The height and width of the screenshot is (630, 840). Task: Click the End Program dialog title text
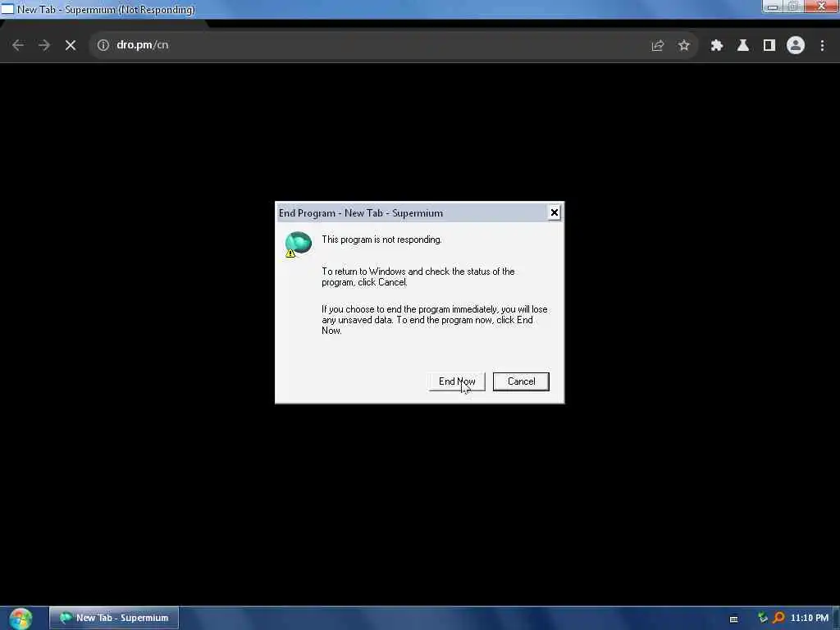click(x=361, y=213)
